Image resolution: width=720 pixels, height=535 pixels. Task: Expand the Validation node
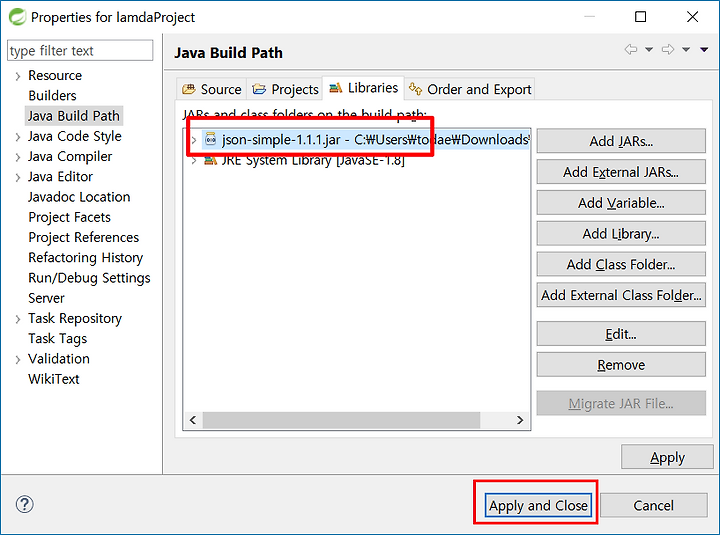click(18, 360)
